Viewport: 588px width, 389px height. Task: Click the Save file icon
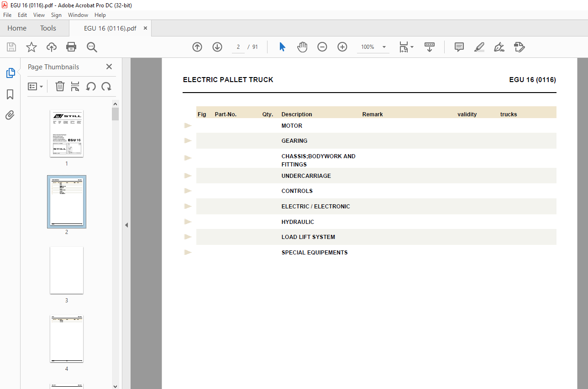coord(11,47)
